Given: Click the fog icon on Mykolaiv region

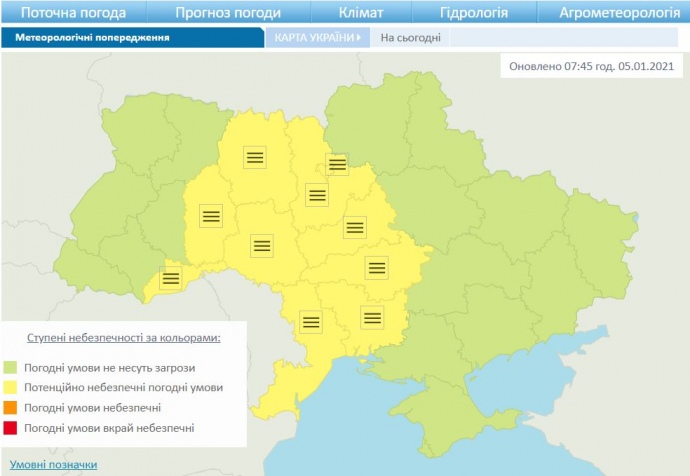Looking at the screenshot, I should click(373, 318).
